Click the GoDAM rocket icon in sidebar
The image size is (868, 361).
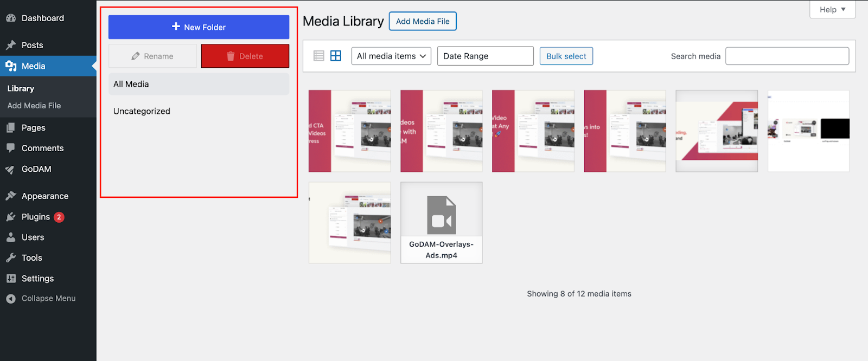[10, 169]
